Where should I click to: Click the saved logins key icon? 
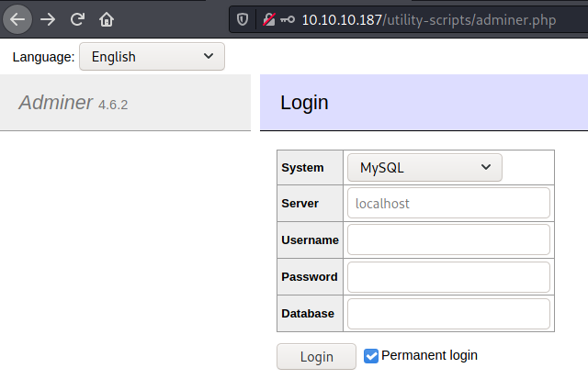point(289,18)
